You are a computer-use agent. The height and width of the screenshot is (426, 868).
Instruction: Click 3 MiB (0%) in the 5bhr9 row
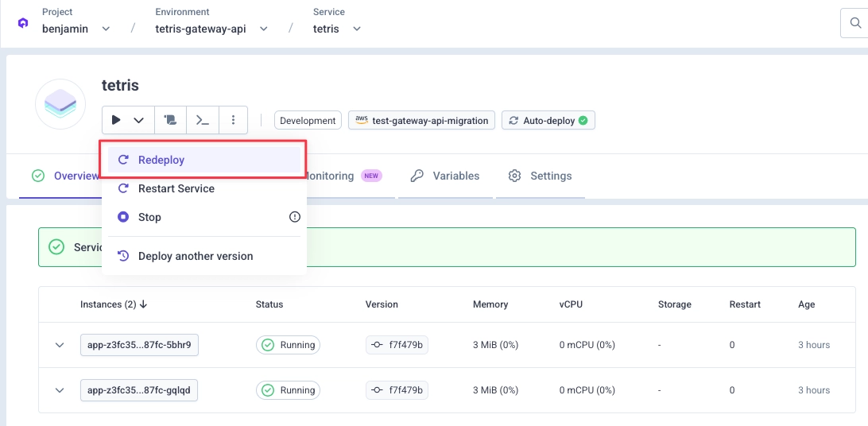pyautogui.click(x=495, y=345)
